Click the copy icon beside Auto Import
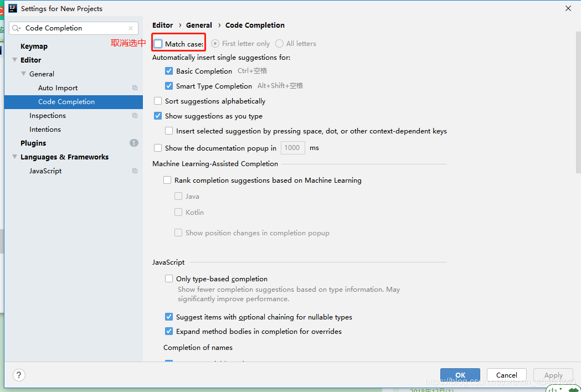This screenshot has height=392, width=581. coord(135,88)
